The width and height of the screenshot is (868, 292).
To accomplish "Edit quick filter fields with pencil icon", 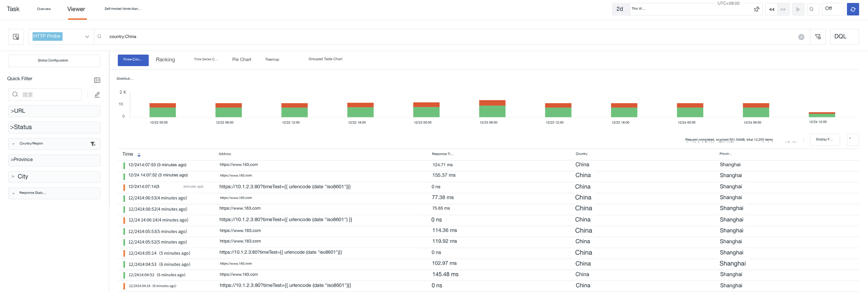I will [x=97, y=95].
